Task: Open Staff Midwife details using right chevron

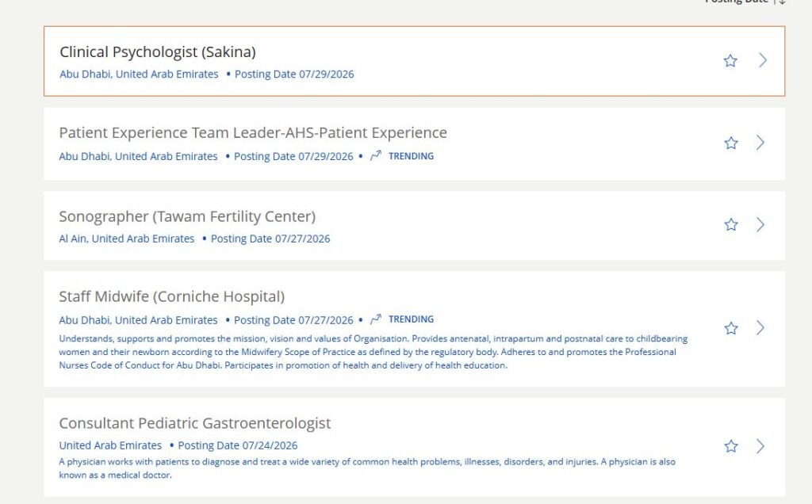Action: coord(760,327)
